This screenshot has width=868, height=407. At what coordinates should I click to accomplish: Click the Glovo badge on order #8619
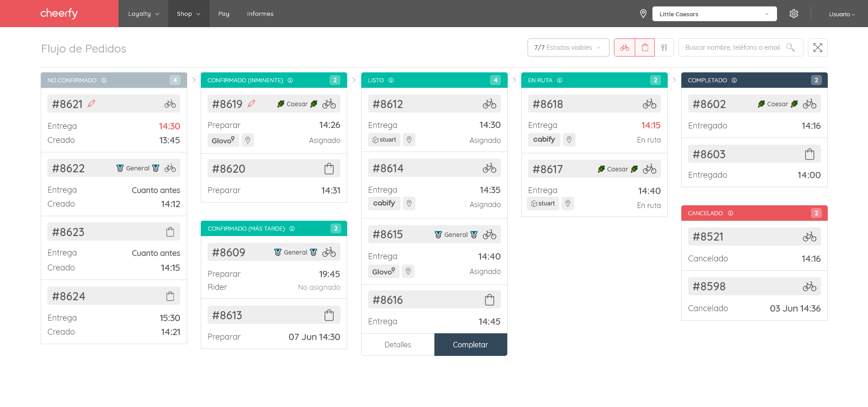tap(223, 140)
